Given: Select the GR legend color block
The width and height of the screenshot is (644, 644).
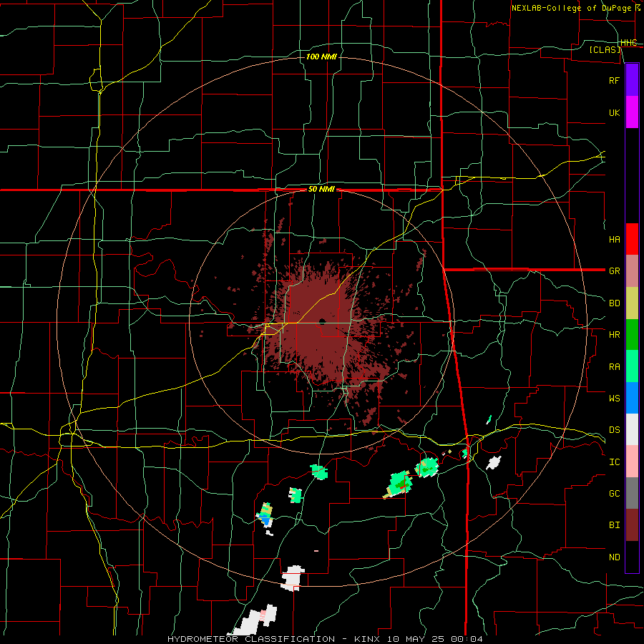Looking at the screenshot, I should [x=632, y=271].
